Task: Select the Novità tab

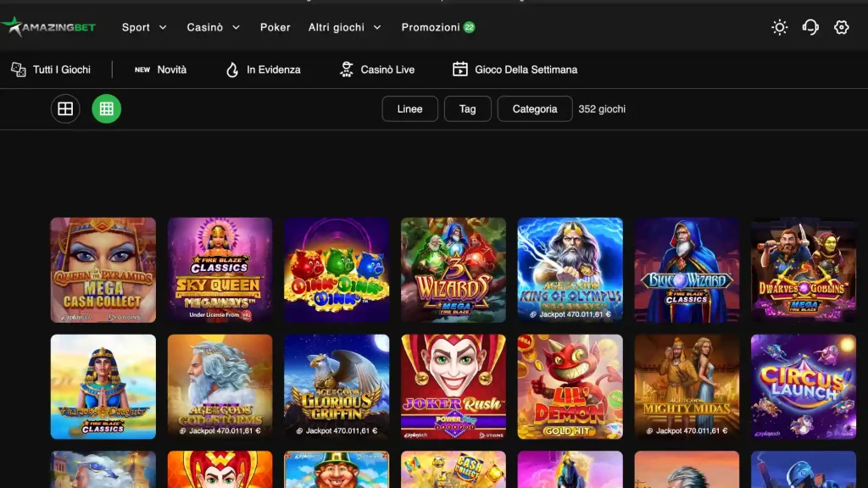Action: pyautogui.click(x=160, y=69)
